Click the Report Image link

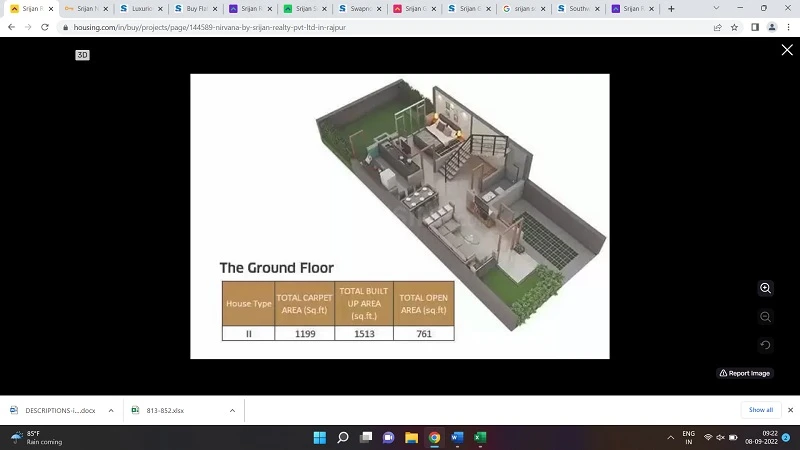pyautogui.click(x=745, y=373)
